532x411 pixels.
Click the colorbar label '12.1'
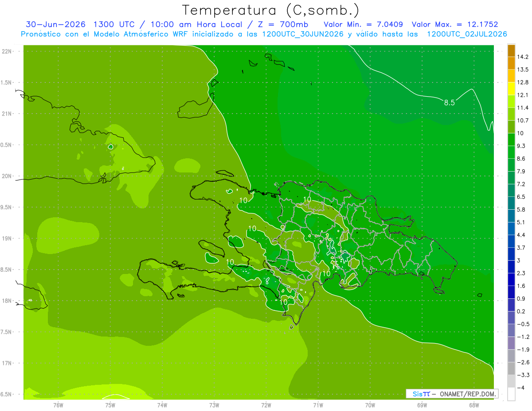[x=523, y=95]
